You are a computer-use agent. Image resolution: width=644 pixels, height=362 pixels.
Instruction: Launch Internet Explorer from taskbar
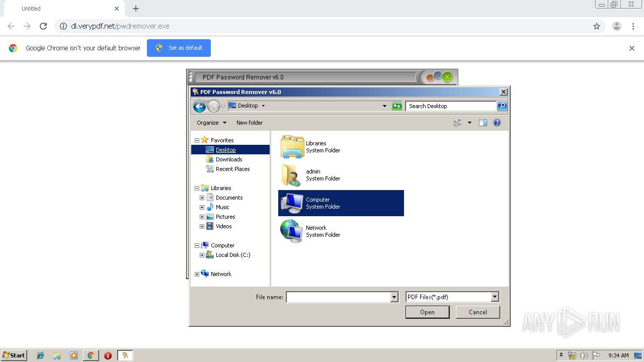click(40, 355)
